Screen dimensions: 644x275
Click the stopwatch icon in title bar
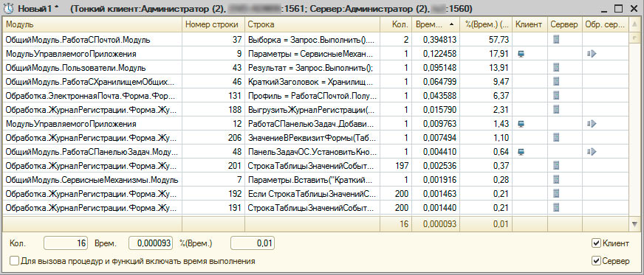pos(8,8)
